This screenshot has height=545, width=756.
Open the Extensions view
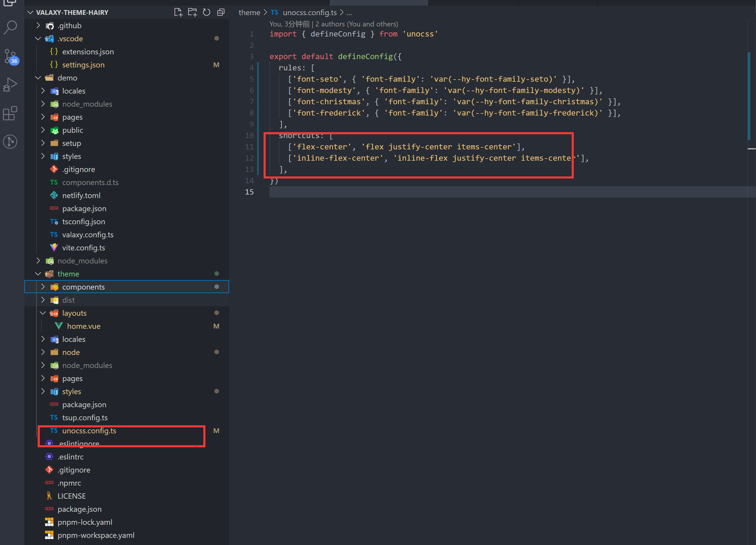[x=10, y=113]
